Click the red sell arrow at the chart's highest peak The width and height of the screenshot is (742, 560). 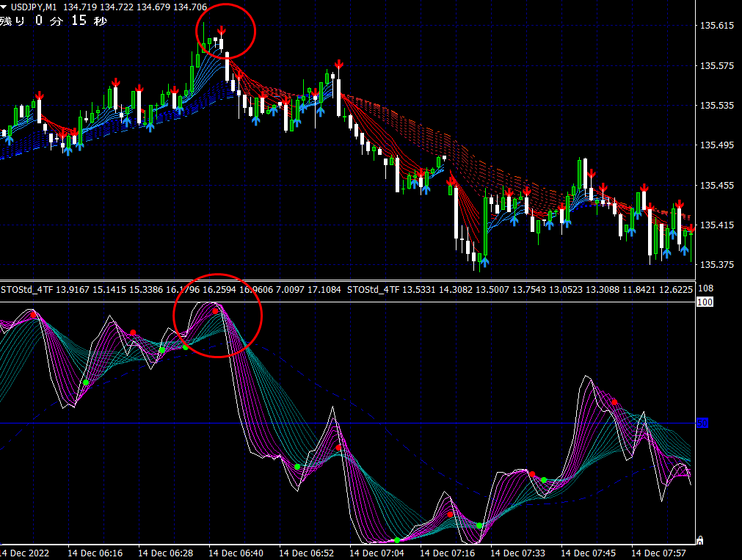click(221, 32)
